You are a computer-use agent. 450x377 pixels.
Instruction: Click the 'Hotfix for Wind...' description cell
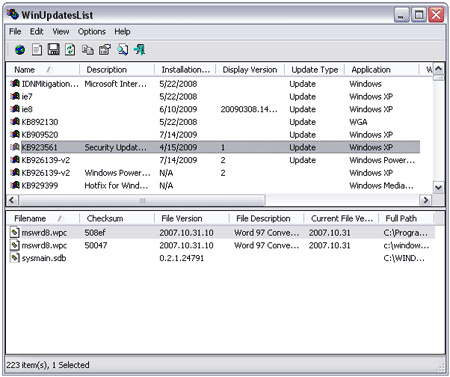(x=116, y=185)
